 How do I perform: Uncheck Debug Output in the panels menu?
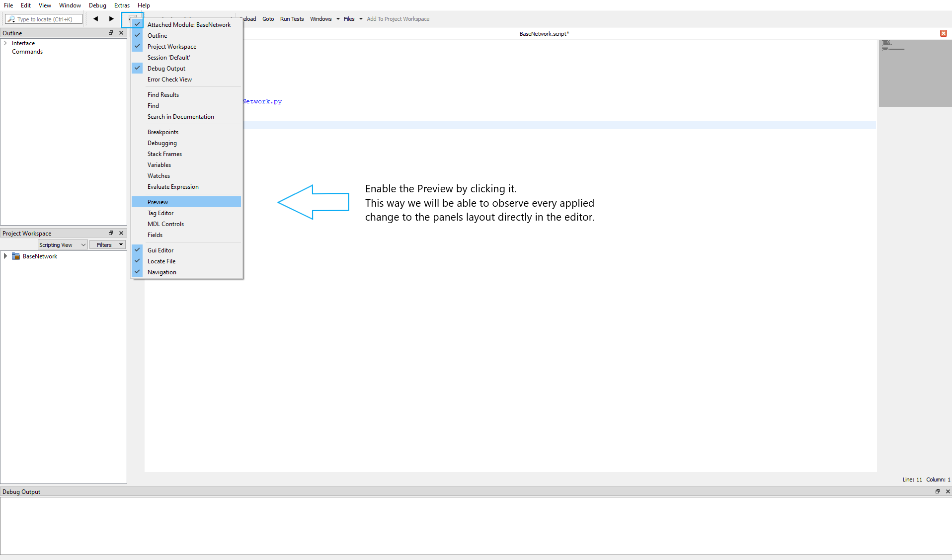pos(166,69)
